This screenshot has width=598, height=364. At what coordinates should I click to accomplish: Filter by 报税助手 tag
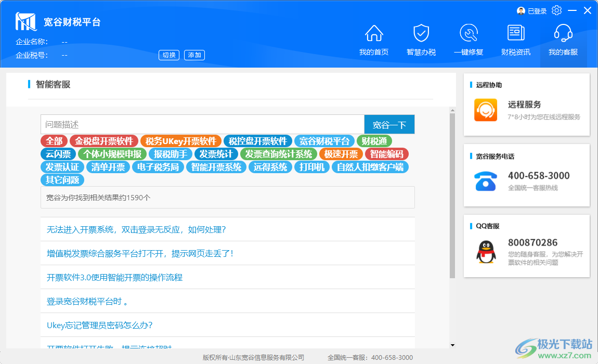point(171,154)
